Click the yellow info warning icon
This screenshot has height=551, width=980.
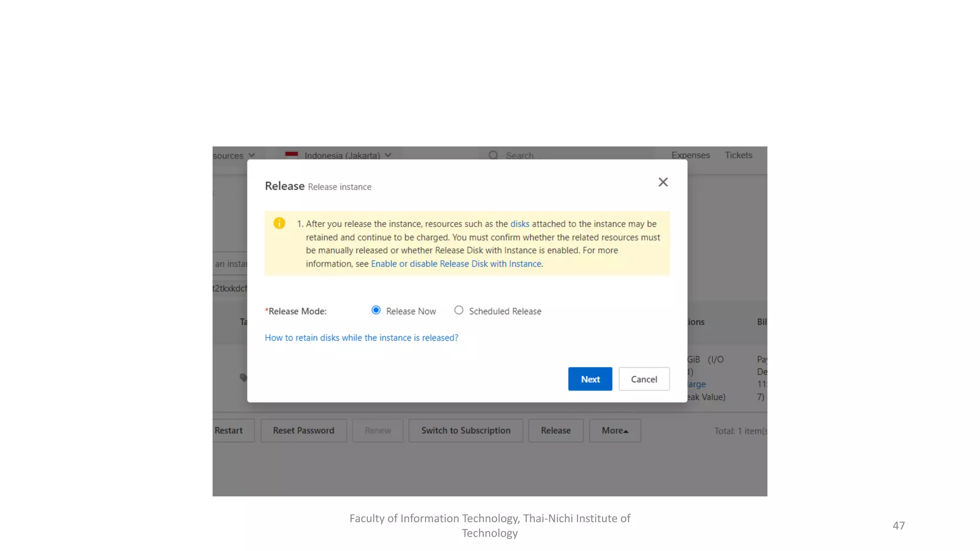(279, 223)
